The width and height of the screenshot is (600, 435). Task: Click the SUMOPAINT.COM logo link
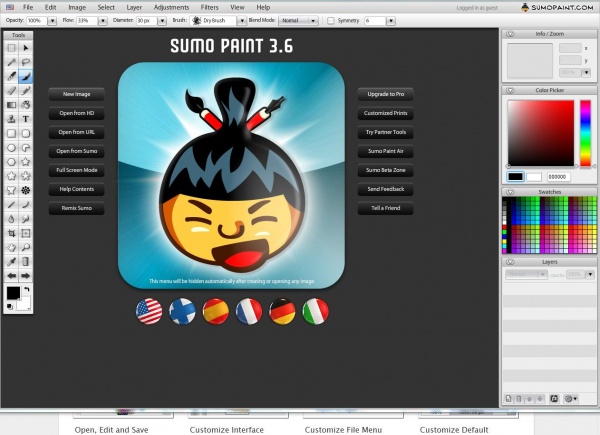tap(558, 7)
